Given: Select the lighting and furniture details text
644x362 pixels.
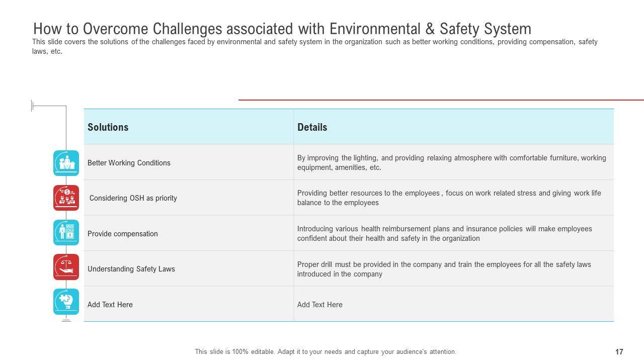Looking at the screenshot, I should (451, 162).
